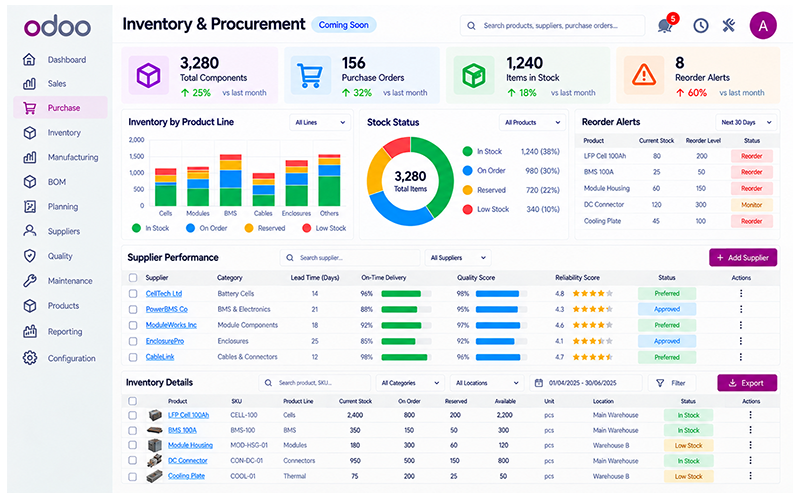Click the Sales chart icon in sidebar
The image size is (800, 498).
pyautogui.click(x=30, y=83)
